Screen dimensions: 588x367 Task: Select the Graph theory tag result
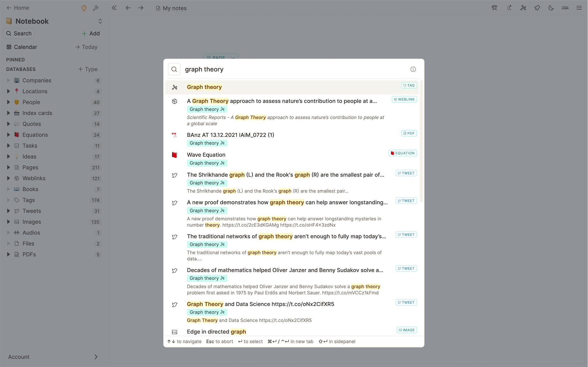(204, 87)
